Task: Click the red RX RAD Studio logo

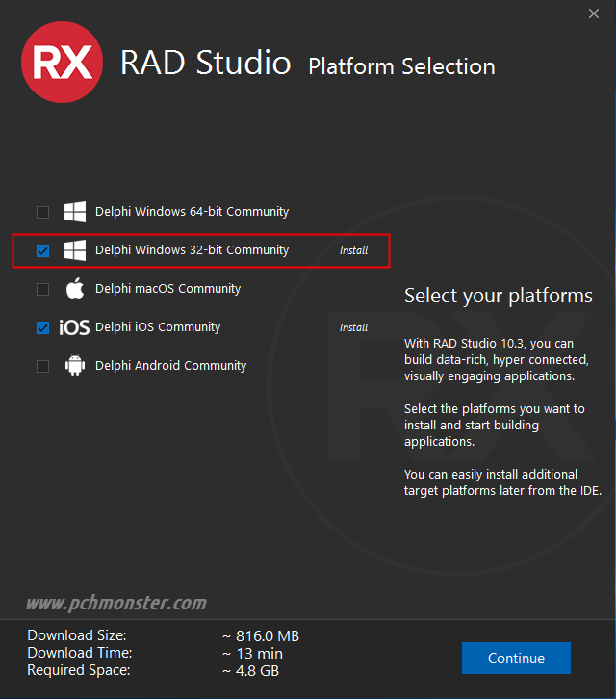Action: pyautogui.click(x=62, y=62)
